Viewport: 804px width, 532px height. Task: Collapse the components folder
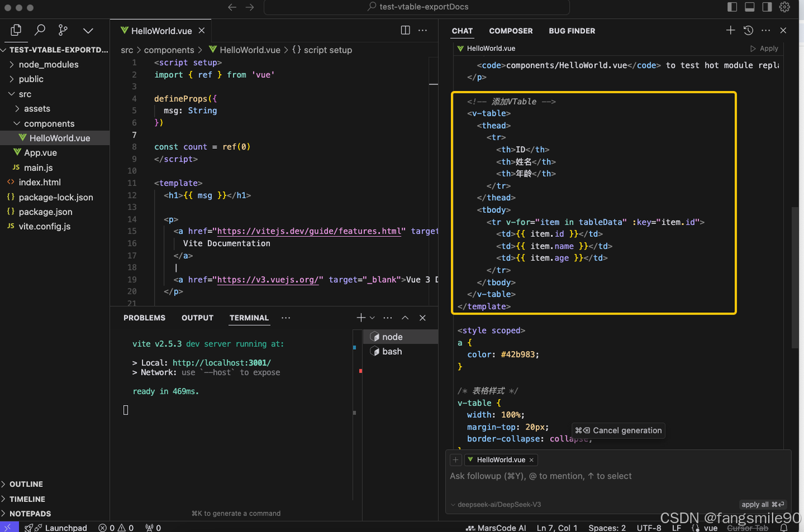55,124
